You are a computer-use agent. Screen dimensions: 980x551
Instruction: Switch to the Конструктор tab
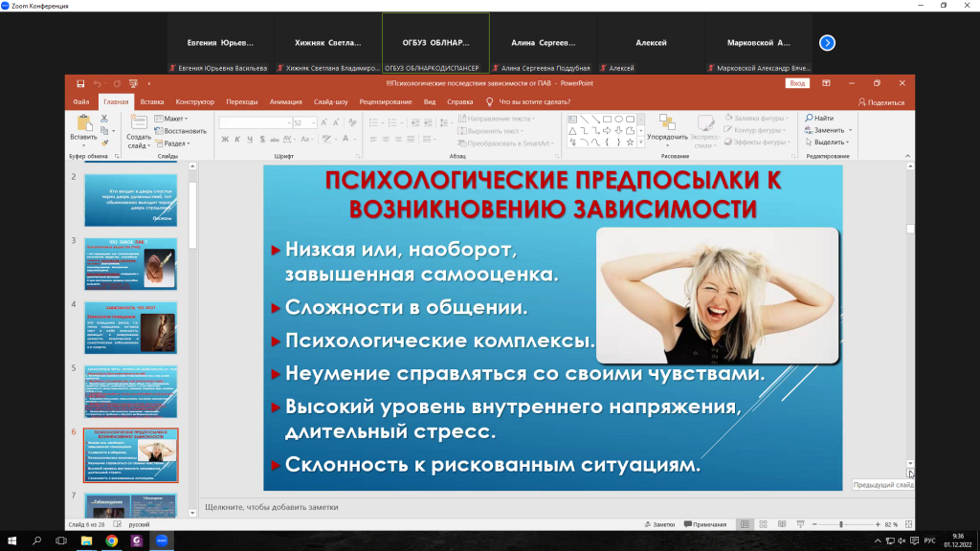[195, 101]
